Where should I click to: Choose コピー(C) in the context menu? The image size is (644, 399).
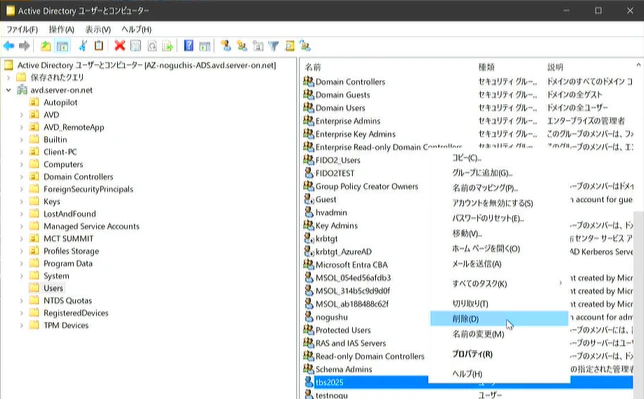pos(499,158)
